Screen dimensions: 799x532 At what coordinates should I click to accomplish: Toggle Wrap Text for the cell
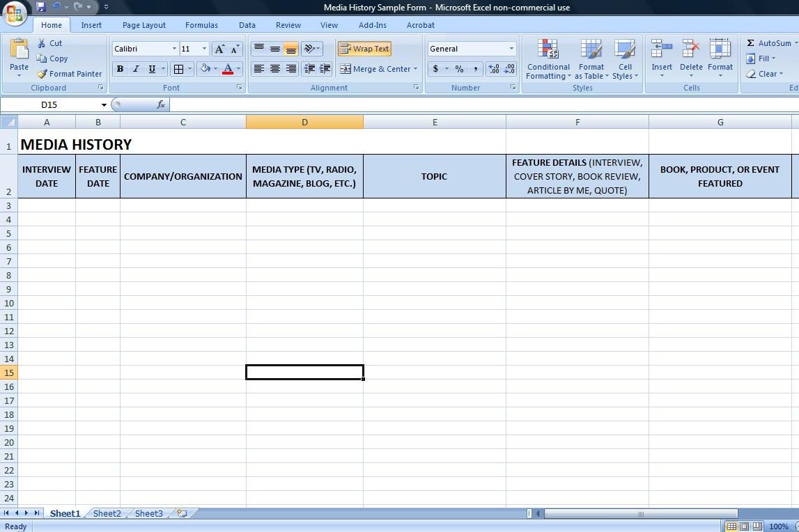pyautogui.click(x=364, y=49)
